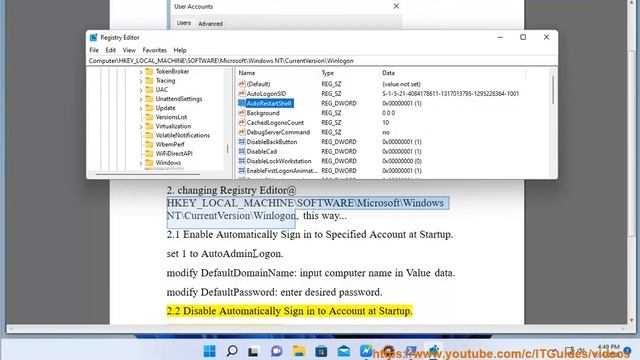Open the Windows Start menu

click(209, 351)
